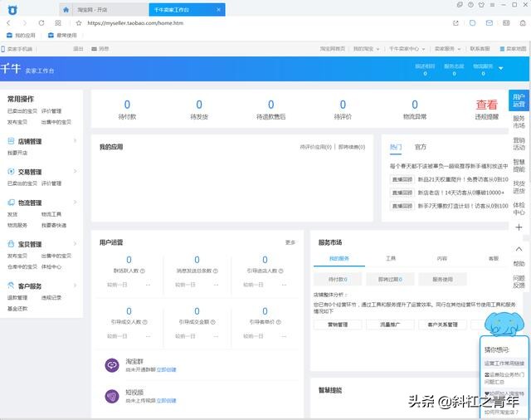Click the 联系客服 link in top bar

480,49
